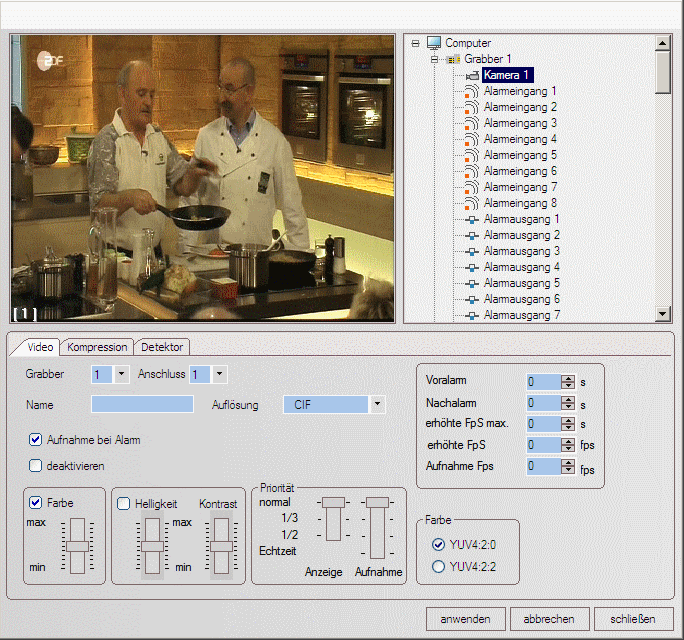This screenshot has width=684, height=640.
Task: Select Grabber 1 node label
Action: click(x=487, y=59)
